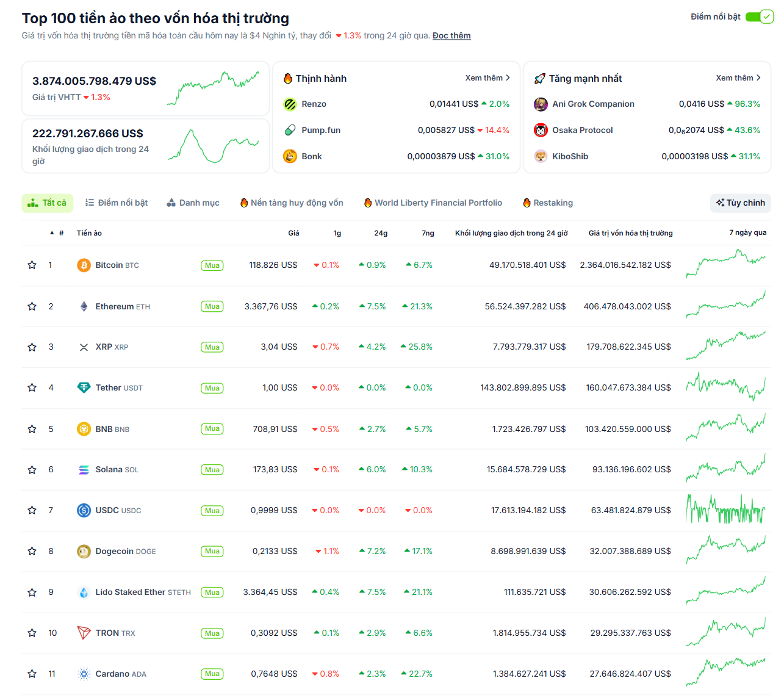Viewport: 784px width, 695px height.
Task: Click the flame icon on World Liberty Financial Portfolio
Action: [368, 203]
